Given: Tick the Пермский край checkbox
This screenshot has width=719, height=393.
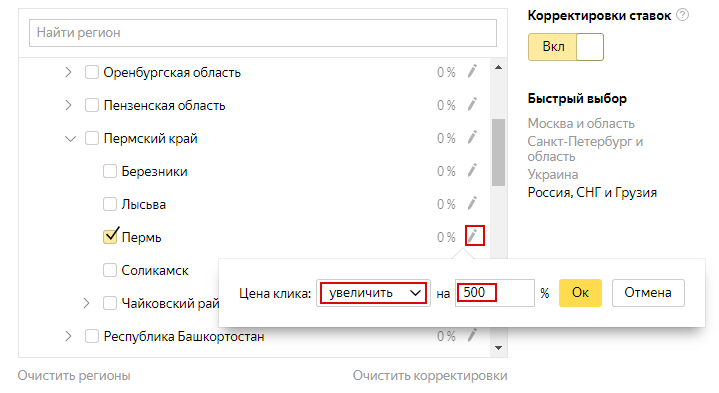Looking at the screenshot, I should [x=92, y=138].
